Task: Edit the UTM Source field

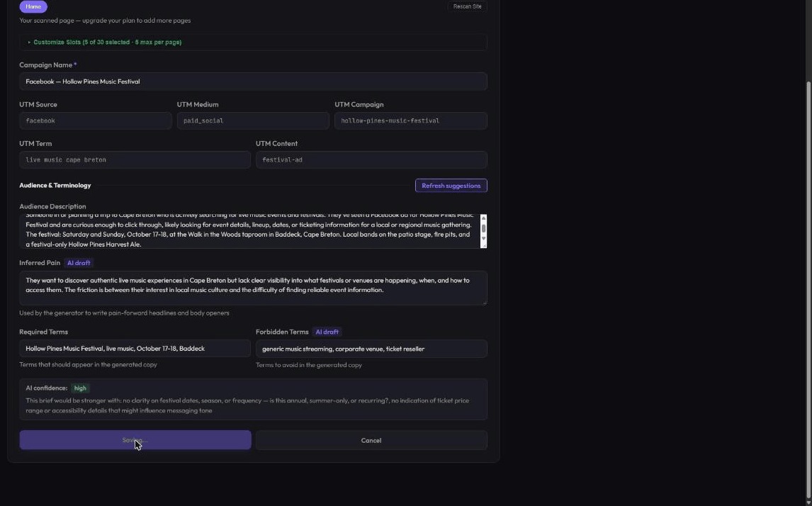Action: coord(95,120)
